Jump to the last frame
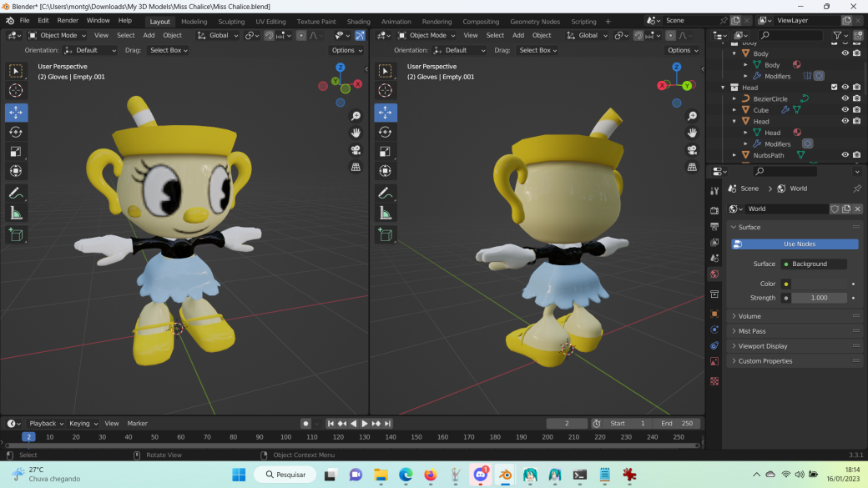The image size is (868, 488). [387, 423]
